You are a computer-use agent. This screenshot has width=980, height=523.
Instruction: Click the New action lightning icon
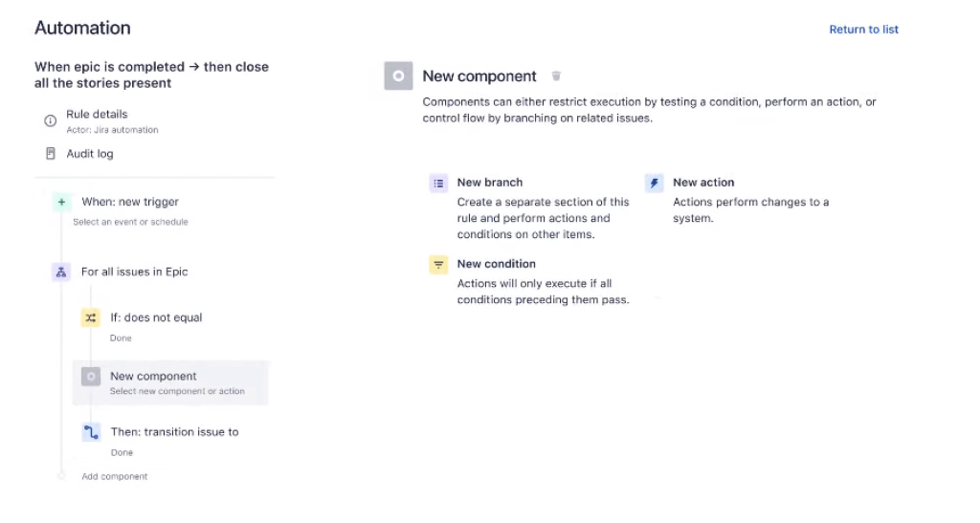click(655, 184)
